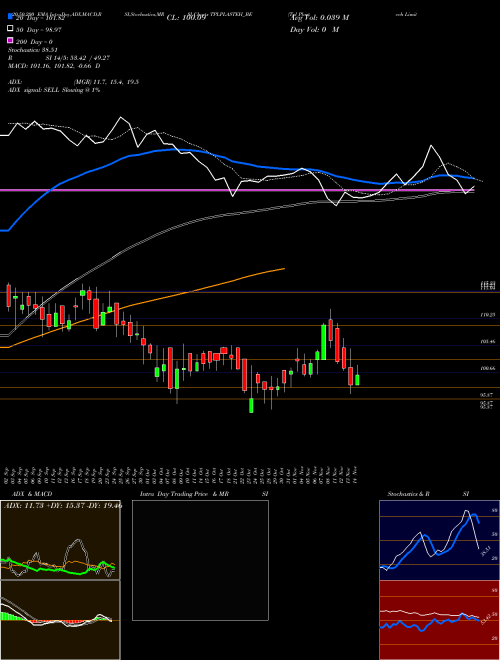Click the 'MACD: 101.16, 101.82, -0.66 D' line
500x660 pixels.
pos(54,66)
